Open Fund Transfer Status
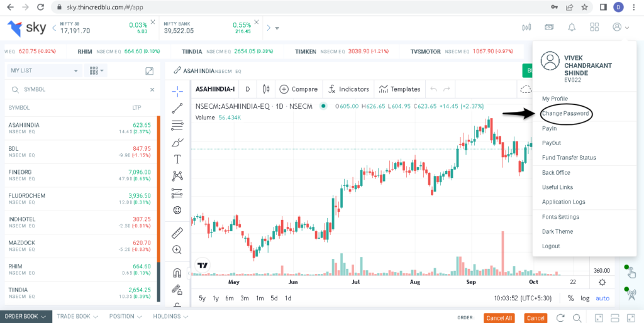 (569, 158)
